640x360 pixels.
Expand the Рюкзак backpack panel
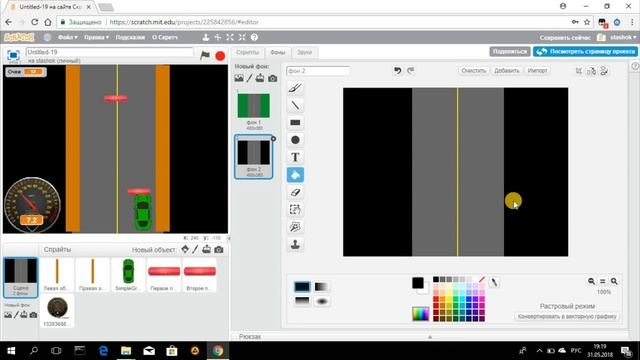pos(430,336)
